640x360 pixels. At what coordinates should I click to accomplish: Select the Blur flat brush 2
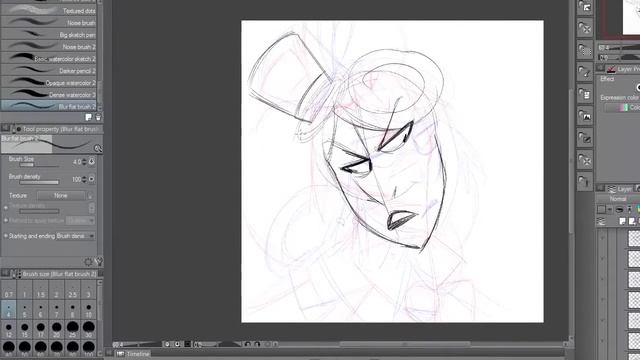[x=49, y=106]
